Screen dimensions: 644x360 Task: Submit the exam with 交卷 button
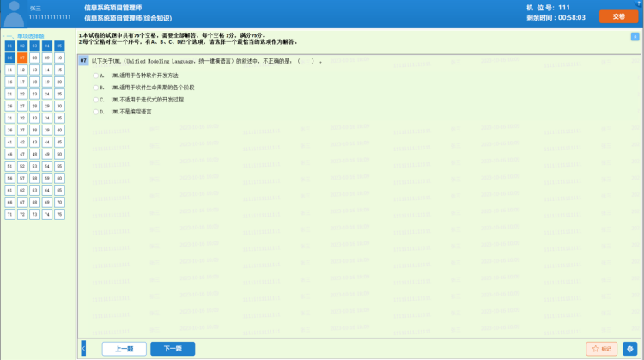tap(617, 16)
